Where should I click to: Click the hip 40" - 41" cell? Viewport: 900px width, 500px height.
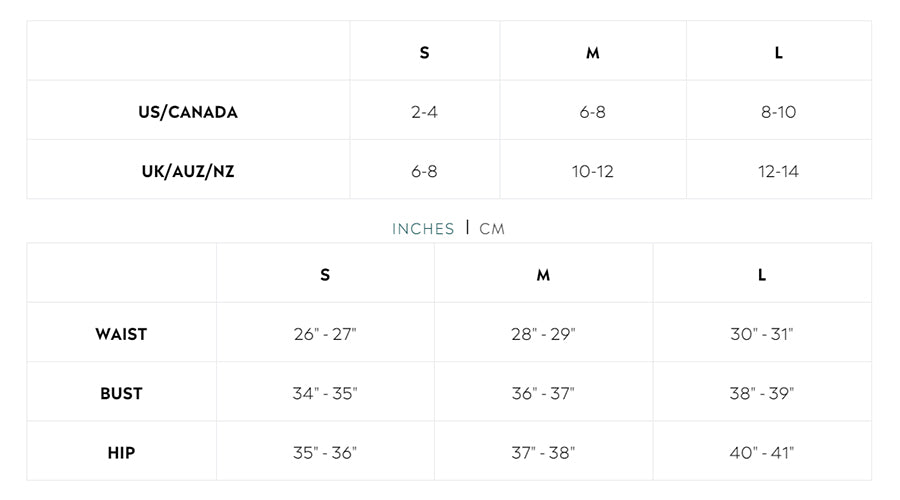point(762,452)
